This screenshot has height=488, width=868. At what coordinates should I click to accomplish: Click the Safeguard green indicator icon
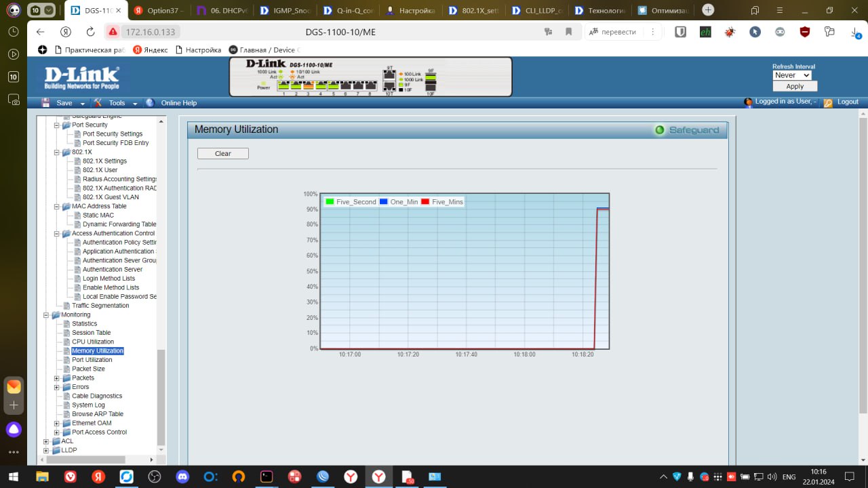pyautogui.click(x=659, y=129)
